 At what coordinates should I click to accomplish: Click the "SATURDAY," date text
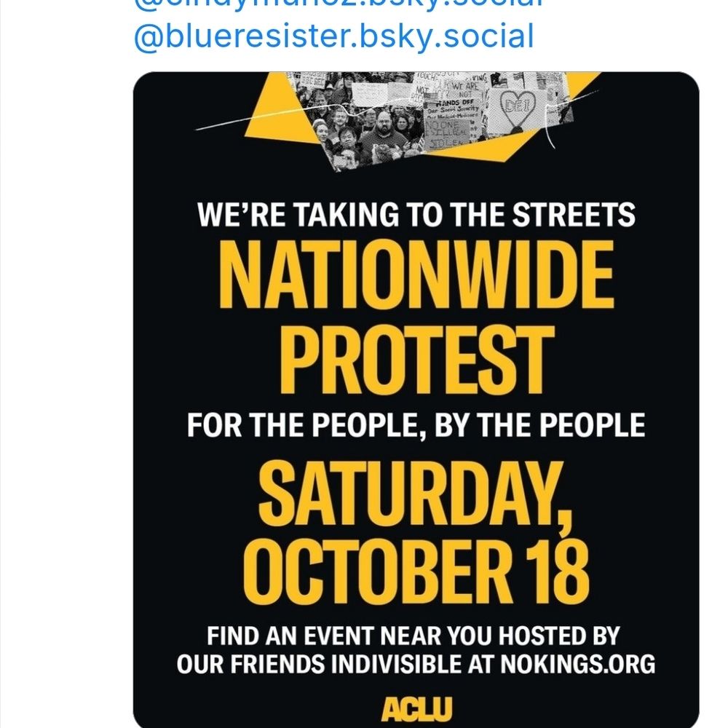[416, 496]
